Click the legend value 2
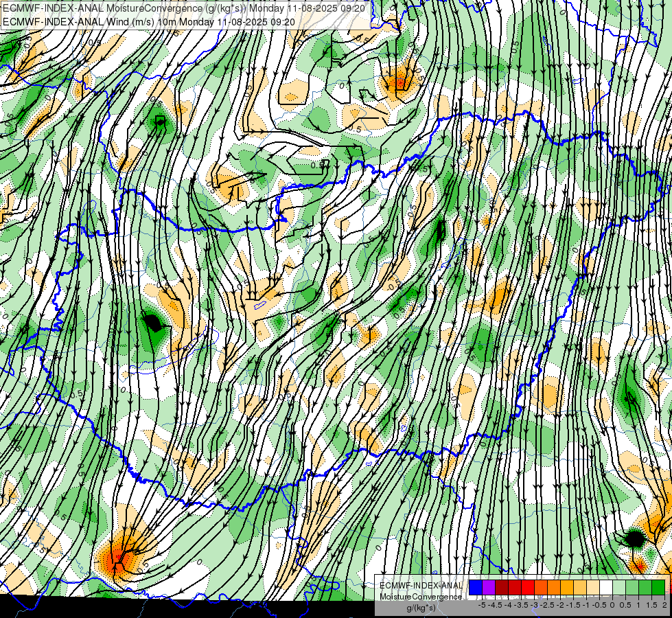The width and height of the screenshot is (672, 618). tap(664, 605)
